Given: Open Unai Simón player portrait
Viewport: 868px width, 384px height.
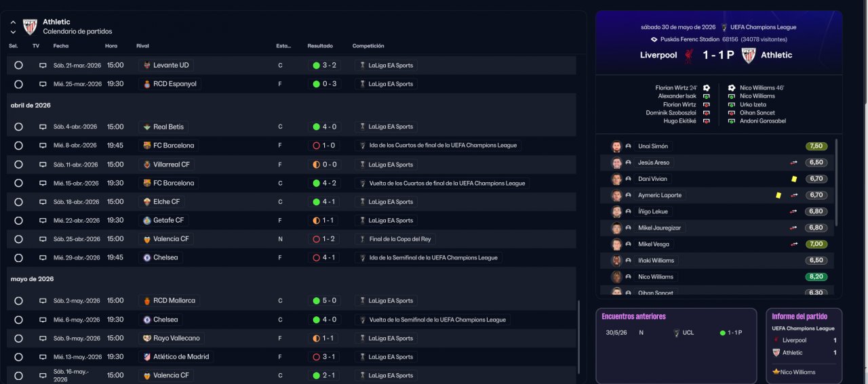Looking at the screenshot, I should (616, 146).
